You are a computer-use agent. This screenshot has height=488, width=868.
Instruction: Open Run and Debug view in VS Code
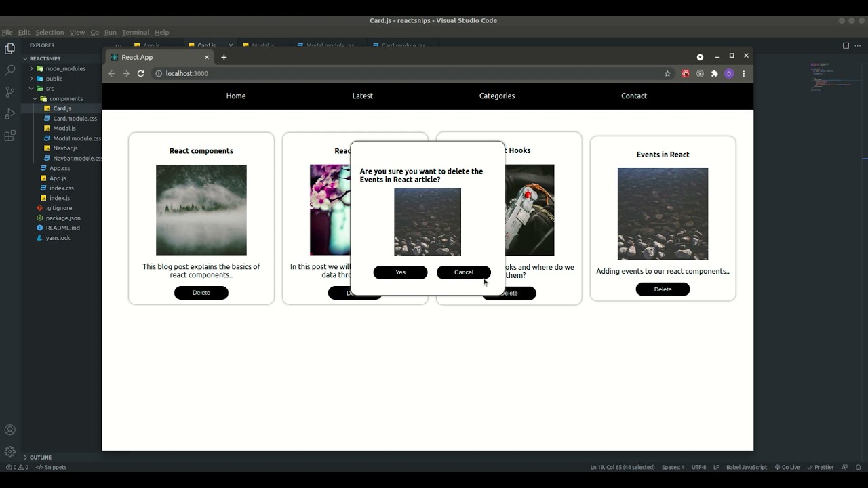click(x=9, y=114)
